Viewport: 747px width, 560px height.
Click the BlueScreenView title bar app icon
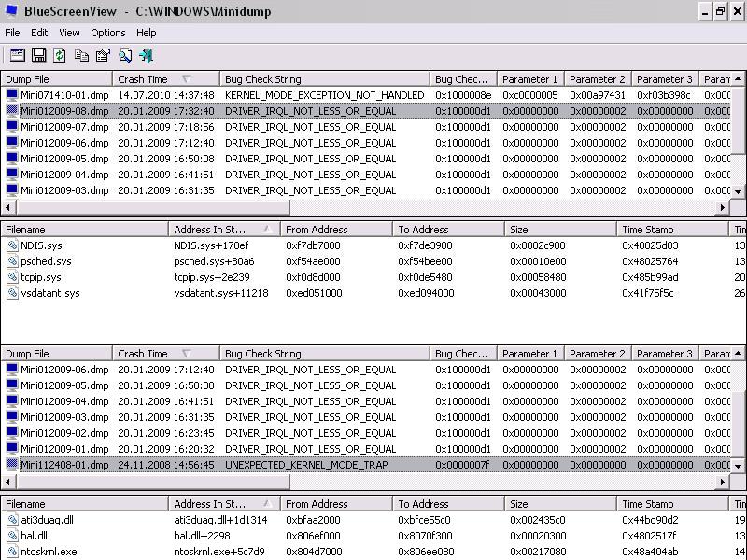[x=11, y=10]
